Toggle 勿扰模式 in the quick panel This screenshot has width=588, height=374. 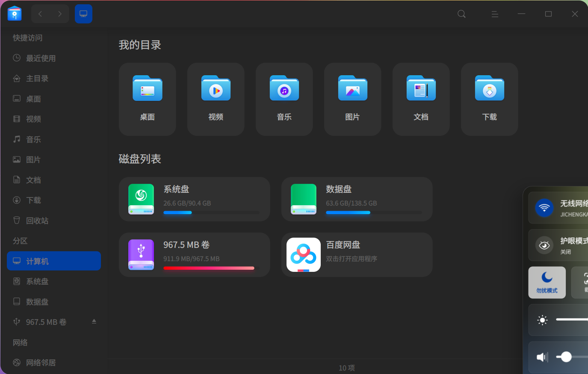[547, 283]
